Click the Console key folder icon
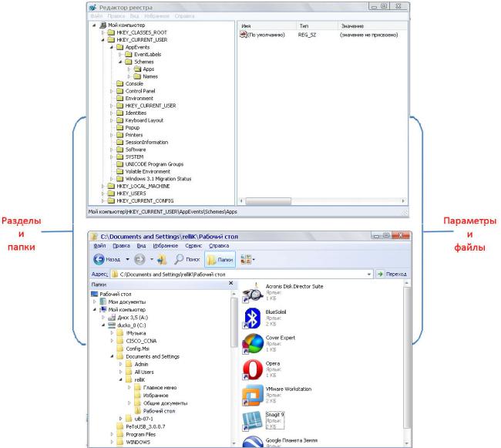The width and height of the screenshot is (501, 448). (120, 84)
